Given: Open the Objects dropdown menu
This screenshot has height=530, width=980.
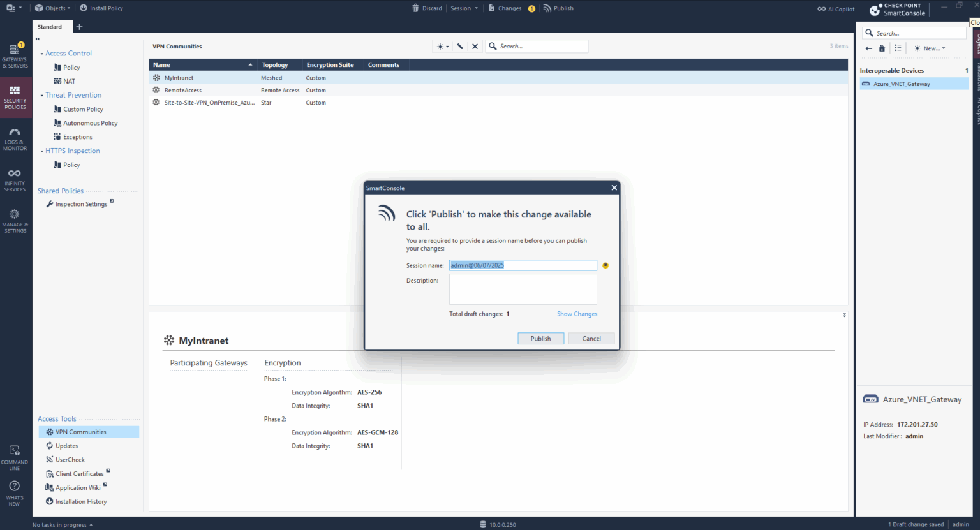Looking at the screenshot, I should [52, 8].
